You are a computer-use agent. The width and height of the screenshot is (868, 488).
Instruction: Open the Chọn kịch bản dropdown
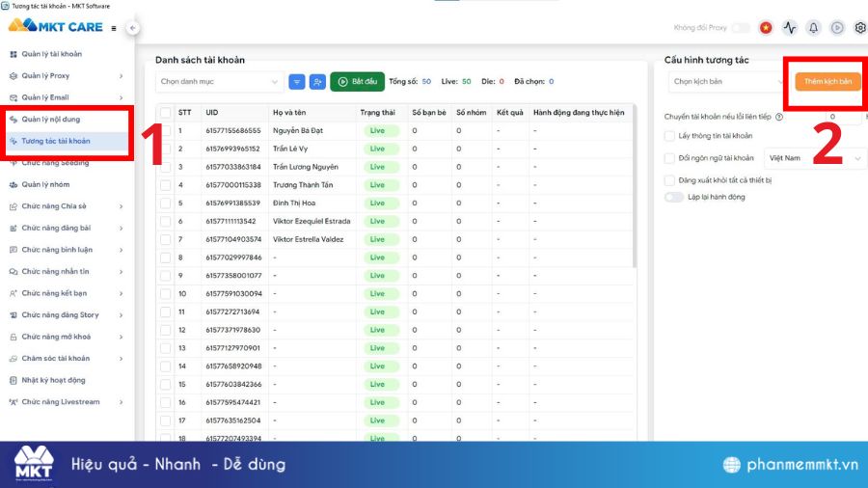727,82
